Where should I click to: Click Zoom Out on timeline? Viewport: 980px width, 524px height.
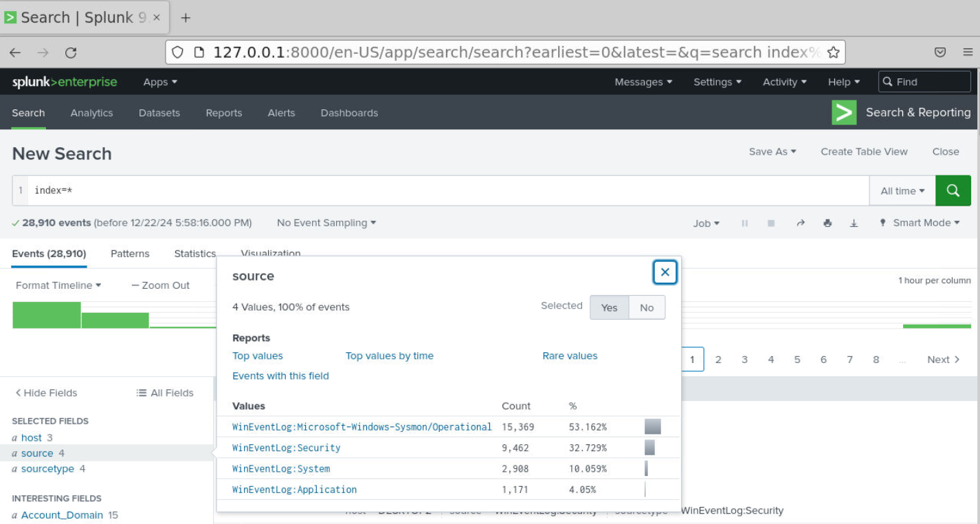[161, 285]
